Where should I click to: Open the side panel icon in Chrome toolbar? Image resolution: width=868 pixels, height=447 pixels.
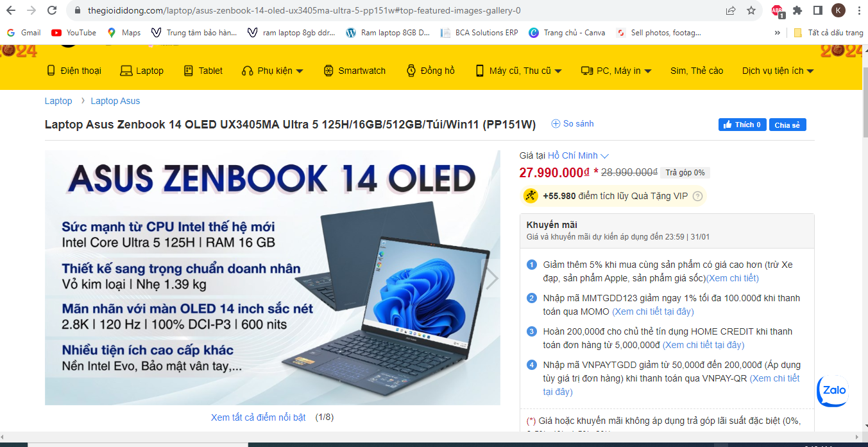(818, 10)
